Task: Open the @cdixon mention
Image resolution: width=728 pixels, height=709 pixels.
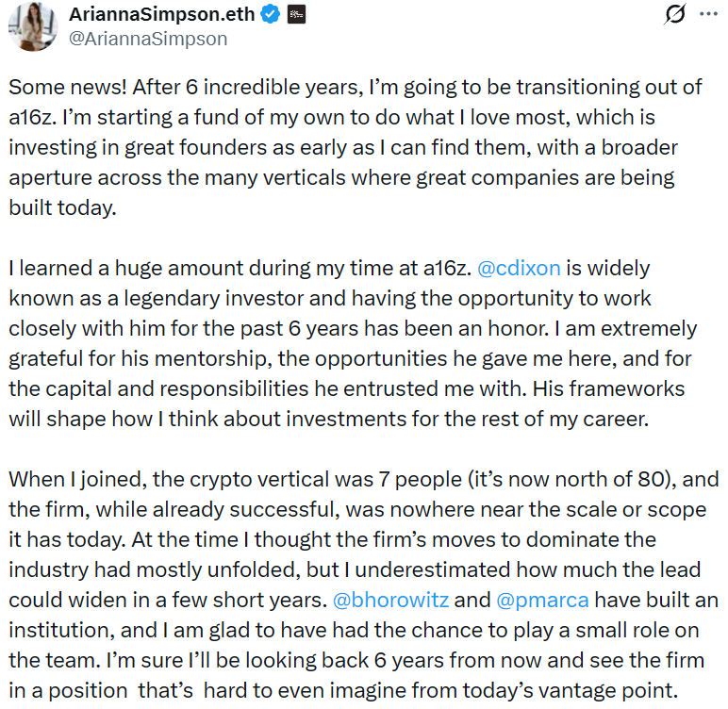Action: coord(520,269)
